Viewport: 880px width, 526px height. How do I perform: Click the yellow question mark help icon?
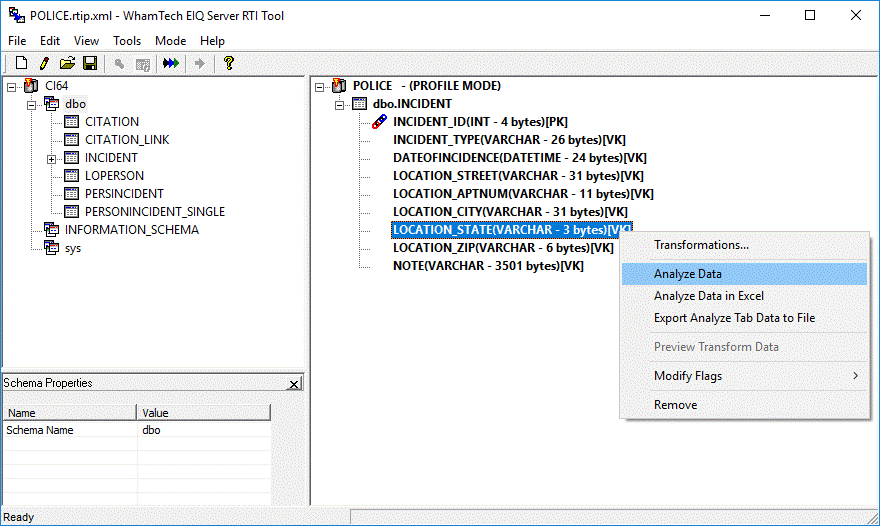point(228,63)
